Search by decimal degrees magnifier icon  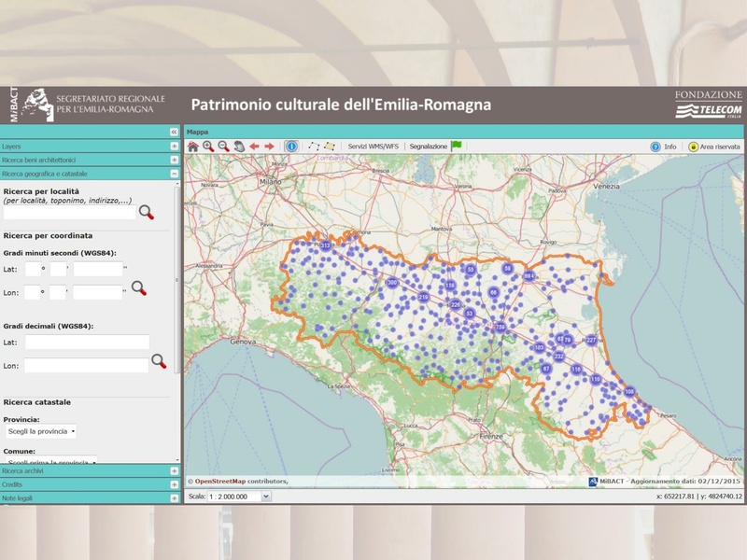pyautogui.click(x=159, y=361)
